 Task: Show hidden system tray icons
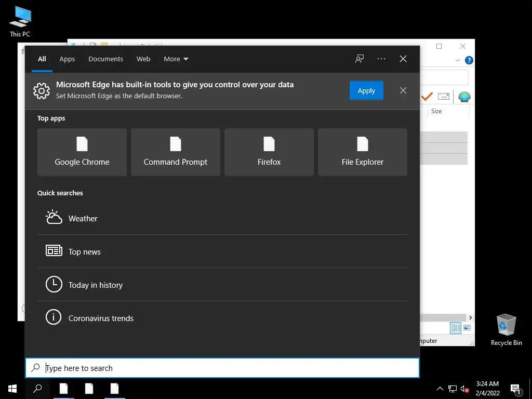pyautogui.click(x=440, y=389)
